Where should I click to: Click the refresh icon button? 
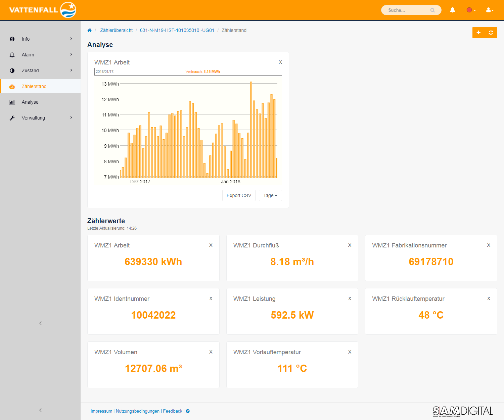[491, 33]
